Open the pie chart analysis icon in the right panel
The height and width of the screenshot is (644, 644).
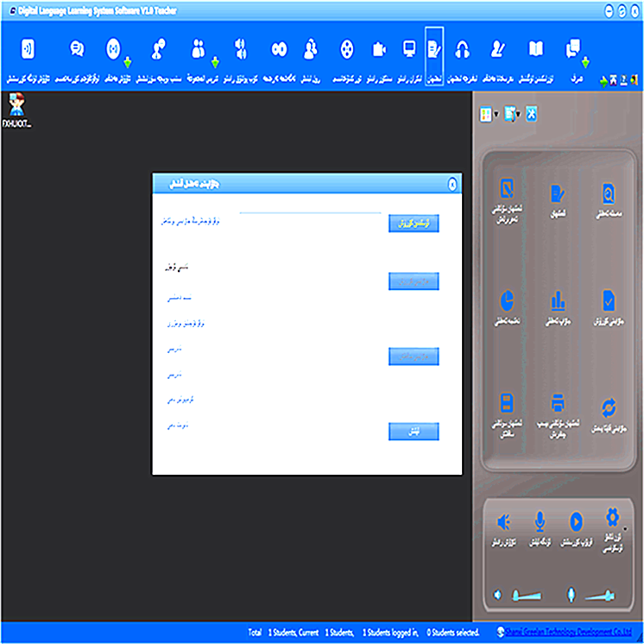click(508, 300)
